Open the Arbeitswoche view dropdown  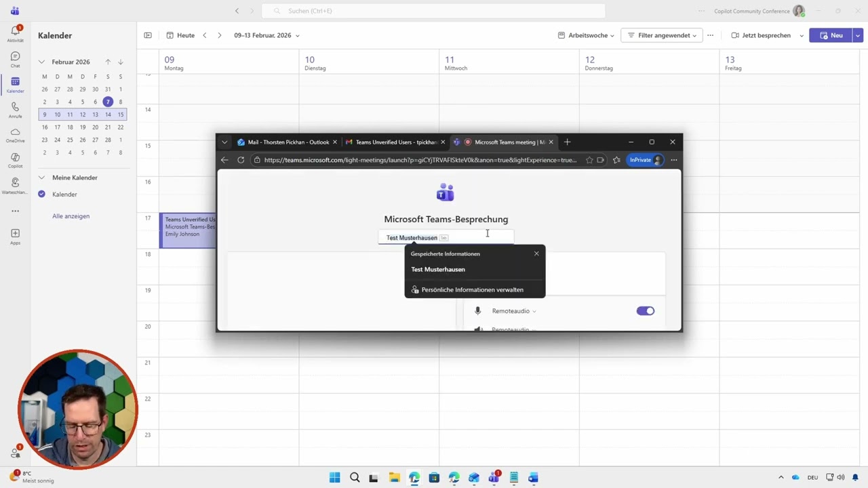coord(586,35)
